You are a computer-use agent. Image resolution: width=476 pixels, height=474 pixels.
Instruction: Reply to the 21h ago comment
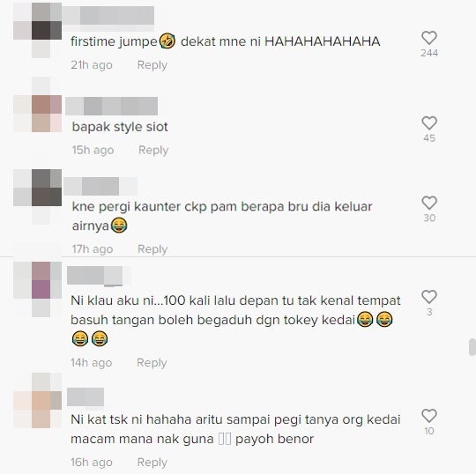pos(152,65)
